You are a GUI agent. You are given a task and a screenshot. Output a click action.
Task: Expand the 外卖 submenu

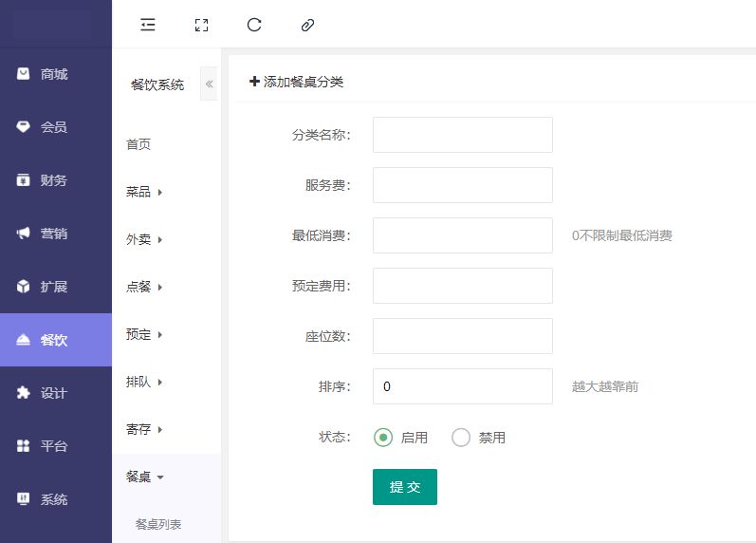click(144, 239)
